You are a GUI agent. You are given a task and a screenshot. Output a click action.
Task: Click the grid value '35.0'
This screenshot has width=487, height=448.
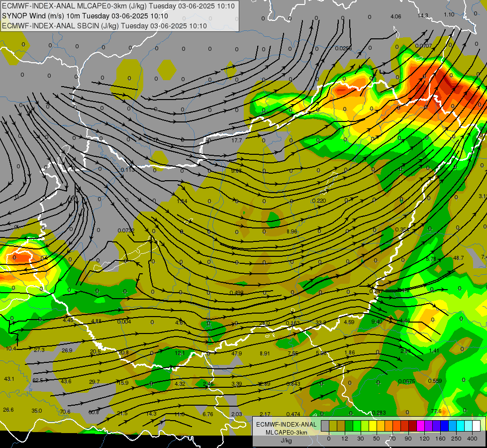pos(37,411)
